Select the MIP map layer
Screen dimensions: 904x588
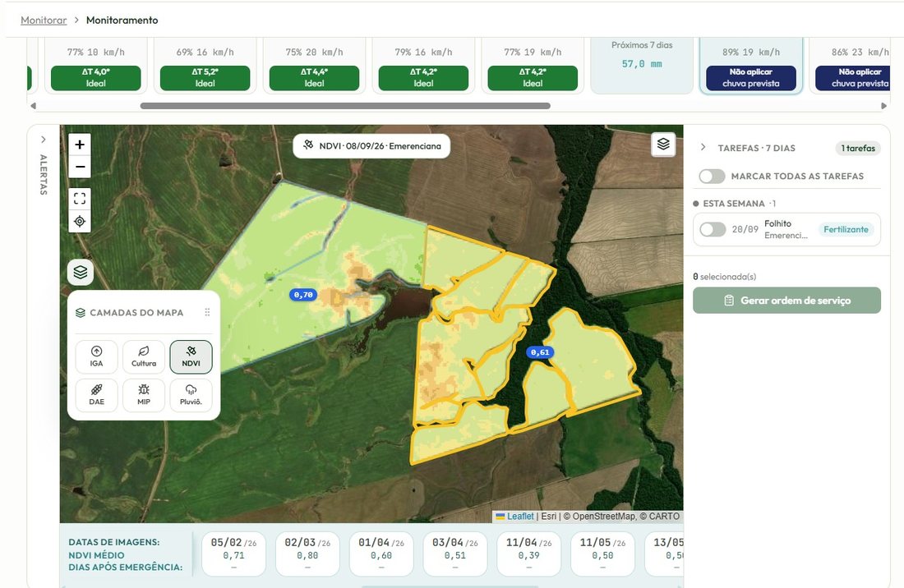[144, 395]
